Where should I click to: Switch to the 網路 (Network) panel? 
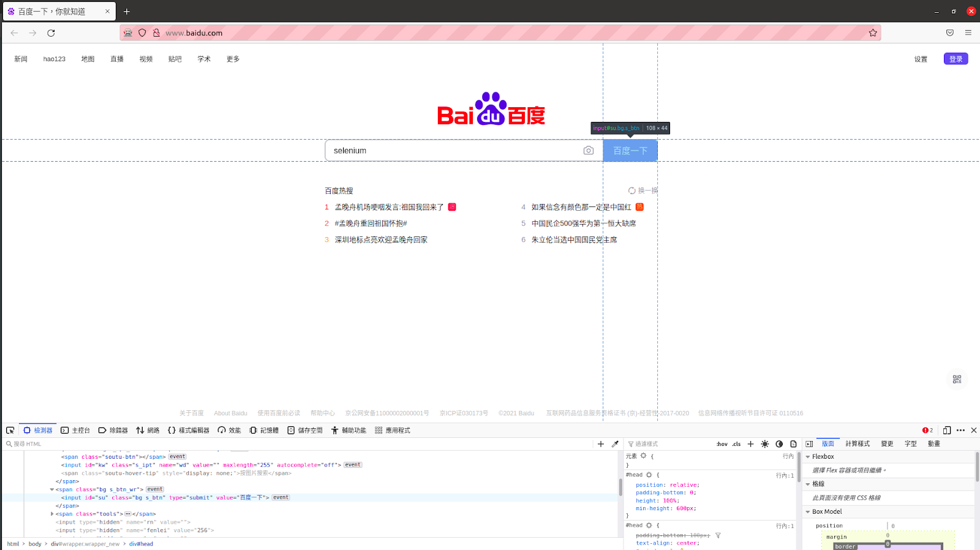tap(148, 431)
